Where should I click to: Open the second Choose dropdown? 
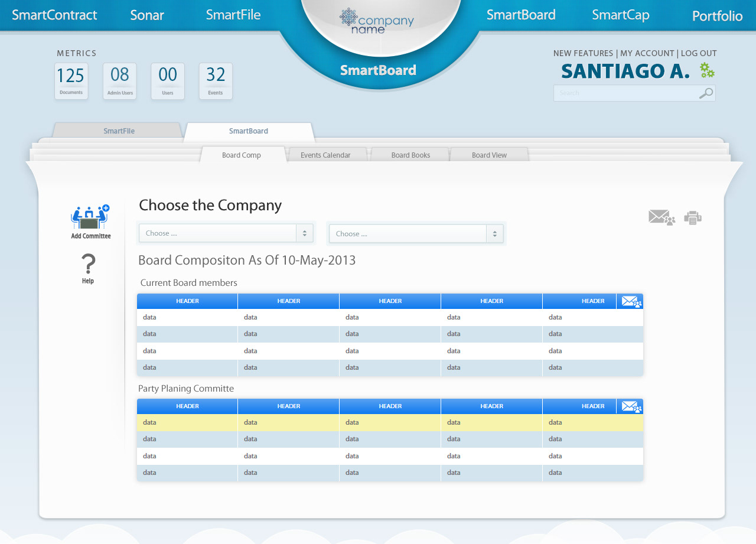click(x=416, y=234)
